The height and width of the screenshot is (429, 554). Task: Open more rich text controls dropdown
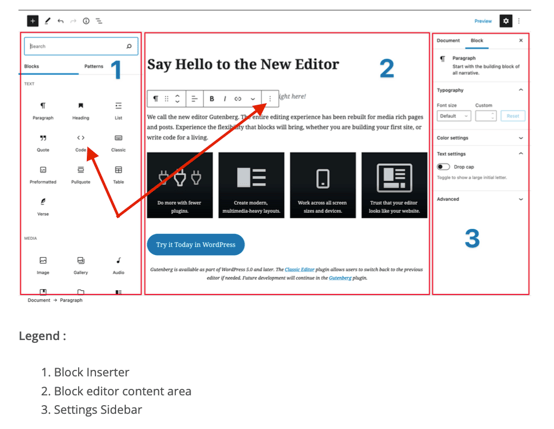tap(253, 99)
